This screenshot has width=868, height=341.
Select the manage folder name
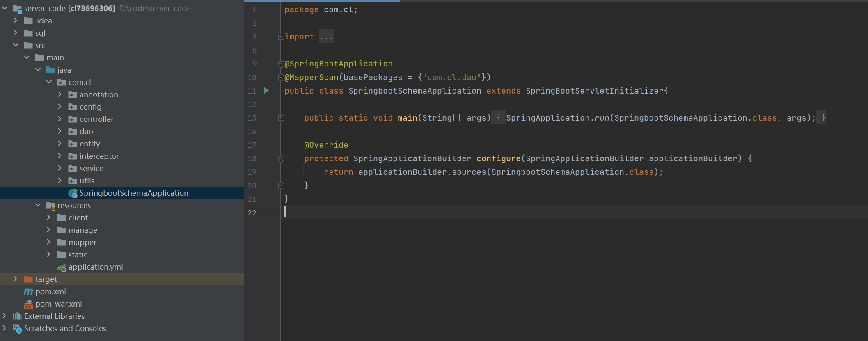tap(83, 230)
